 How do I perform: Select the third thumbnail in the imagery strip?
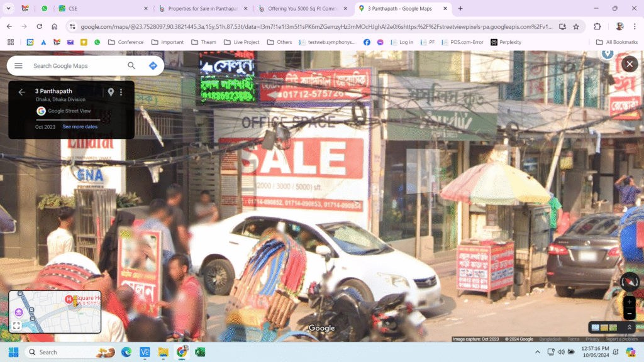click(613, 327)
